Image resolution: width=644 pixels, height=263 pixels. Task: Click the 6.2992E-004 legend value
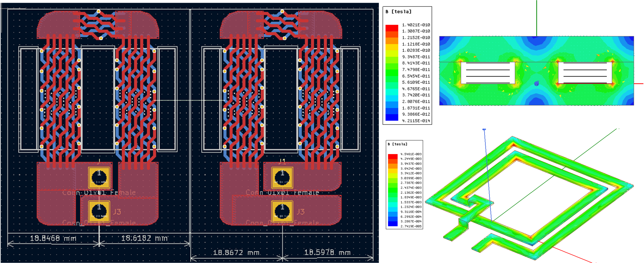point(411,217)
